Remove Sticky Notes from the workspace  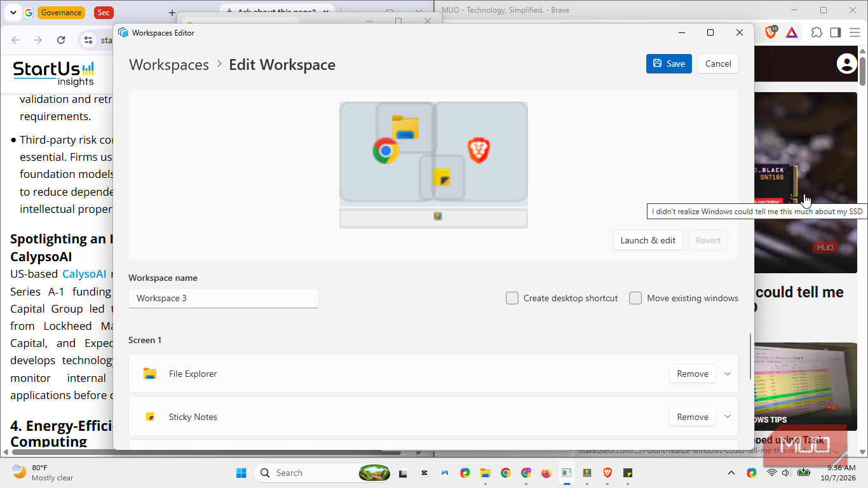pyautogui.click(x=693, y=417)
